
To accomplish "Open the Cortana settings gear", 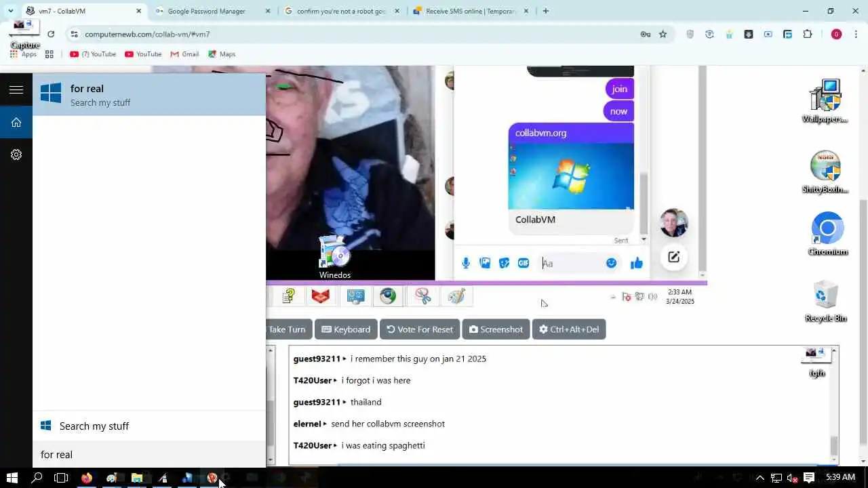I will pos(16,155).
